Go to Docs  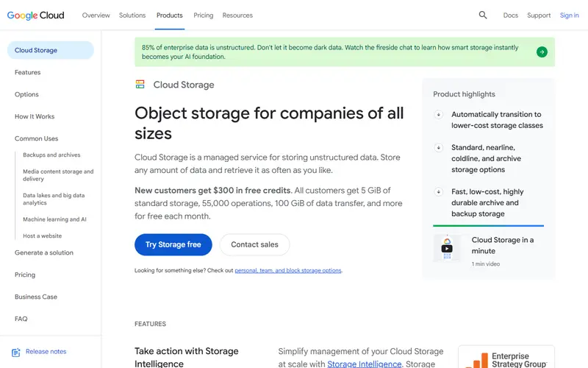coord(510,15)
